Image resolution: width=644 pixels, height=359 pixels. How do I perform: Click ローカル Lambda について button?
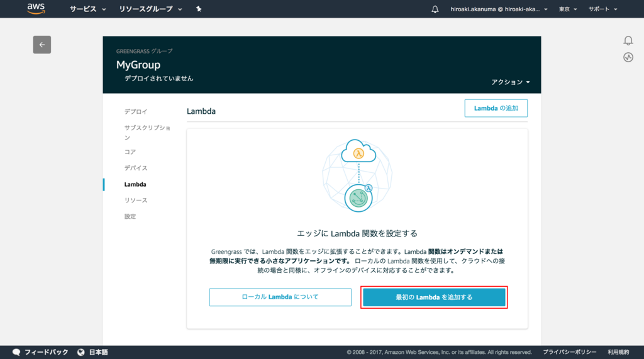click(280, 297)
